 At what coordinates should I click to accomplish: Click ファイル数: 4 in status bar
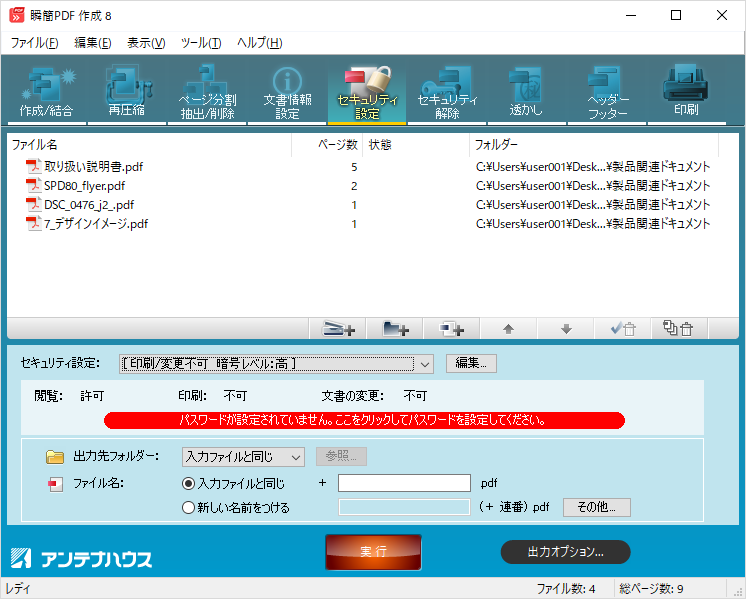[x=566, y=589]
